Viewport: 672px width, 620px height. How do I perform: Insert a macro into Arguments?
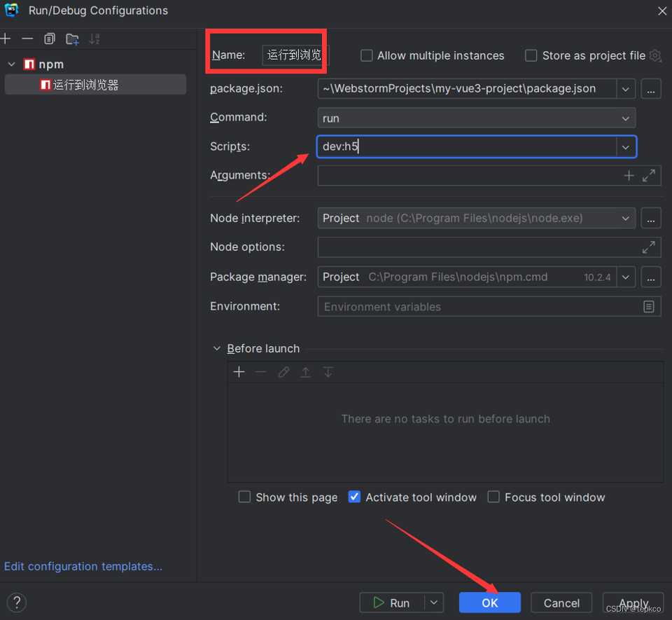click(629, 176)
